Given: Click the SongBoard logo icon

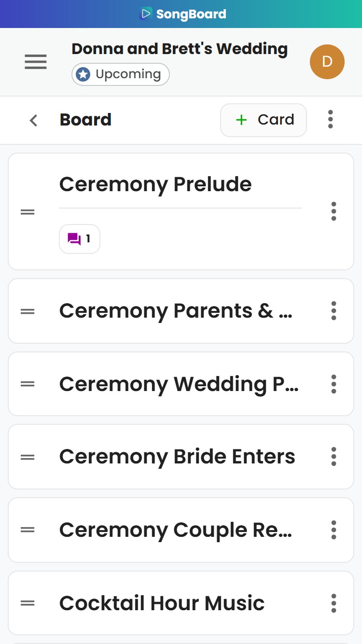Looking at the screenshot, I should coord(145,14).
